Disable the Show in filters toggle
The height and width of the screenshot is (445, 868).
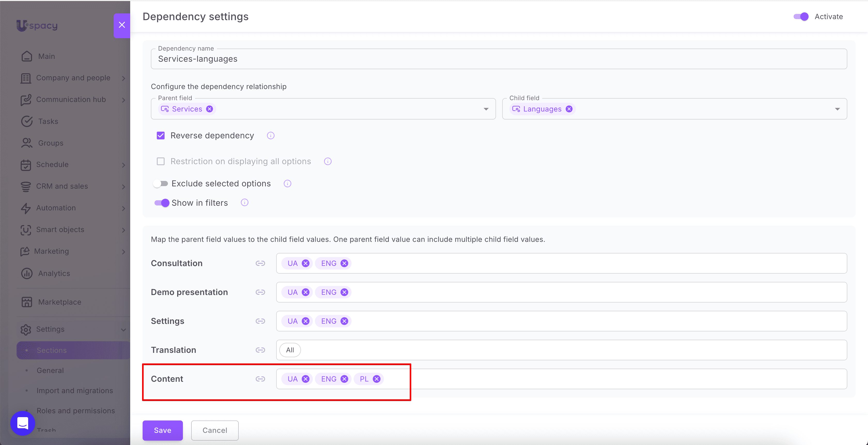[x=162, y=203]
